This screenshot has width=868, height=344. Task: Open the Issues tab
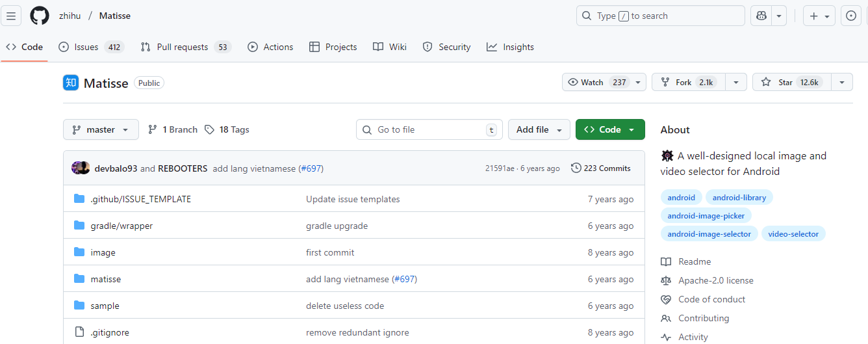pyautogui.click(x=91, y=47)
